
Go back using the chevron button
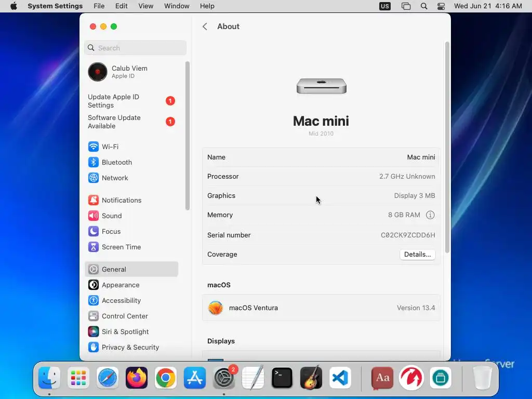click(x=205, y=26)
